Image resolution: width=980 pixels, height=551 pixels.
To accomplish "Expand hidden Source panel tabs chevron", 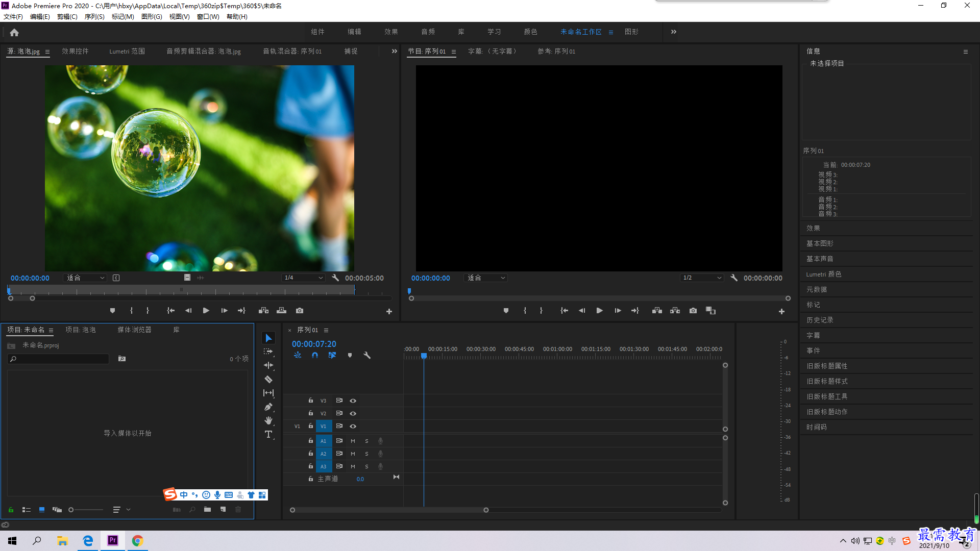I will point(394,51).
